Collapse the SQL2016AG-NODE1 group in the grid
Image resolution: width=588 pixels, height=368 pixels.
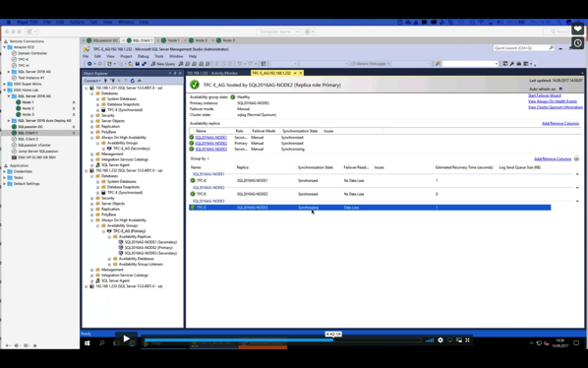click(x=577, y=174)
